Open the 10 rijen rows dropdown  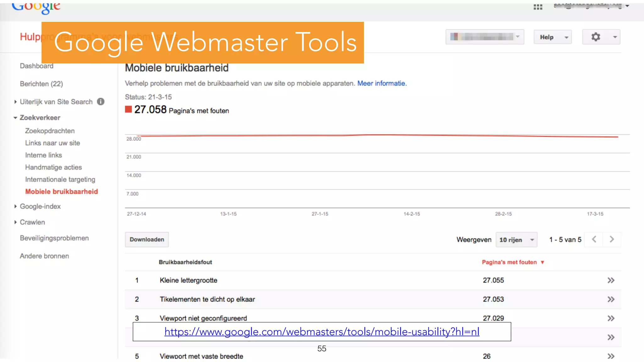tap(516, 240)
